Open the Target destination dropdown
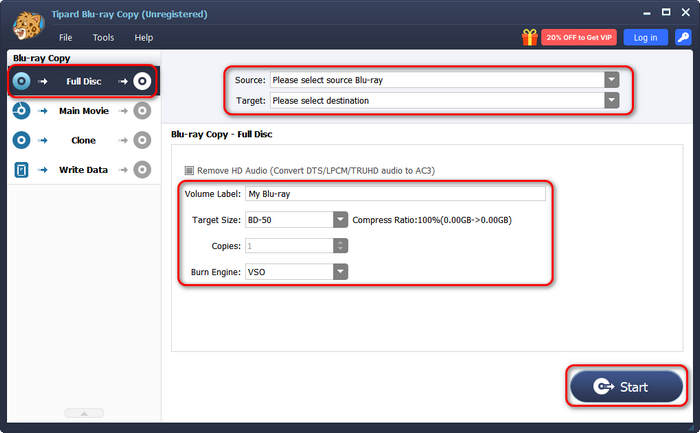Viewport: 700px width, 433px height. [x=612, y=100]
